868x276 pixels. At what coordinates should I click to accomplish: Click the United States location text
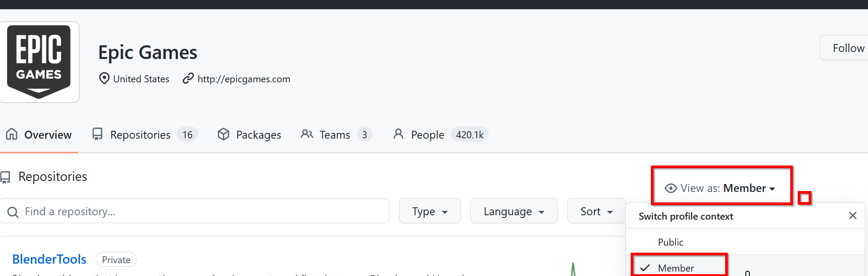point(141,79)
